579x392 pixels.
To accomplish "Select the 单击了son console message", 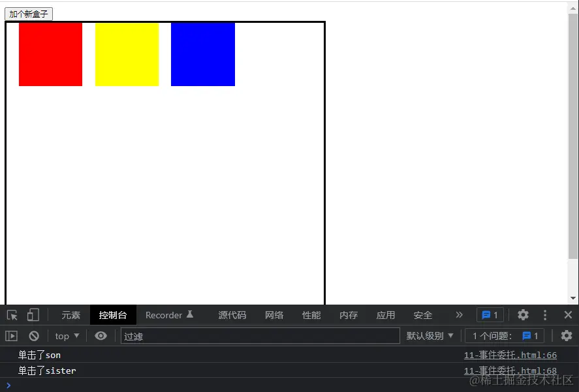I will point(39,355).
